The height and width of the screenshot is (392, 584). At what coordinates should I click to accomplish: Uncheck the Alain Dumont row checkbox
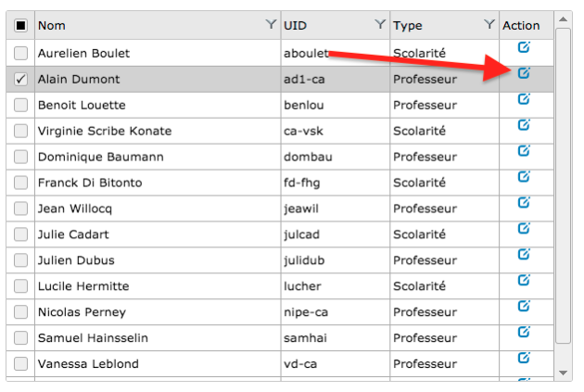click(x=20, y=80)
